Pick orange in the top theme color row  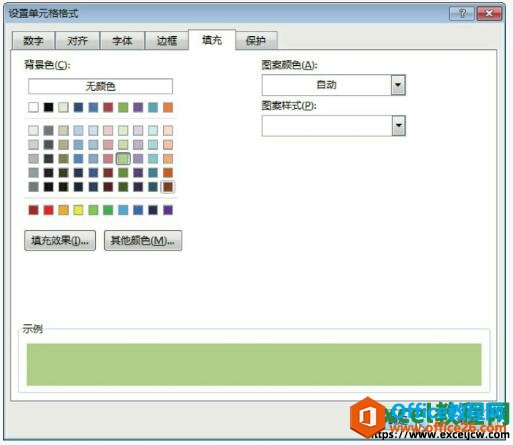point(168,107)
